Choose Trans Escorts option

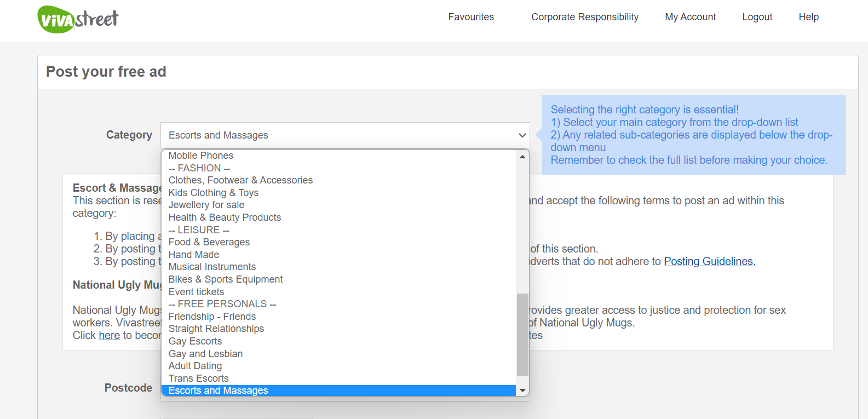[x=338, y=378]
